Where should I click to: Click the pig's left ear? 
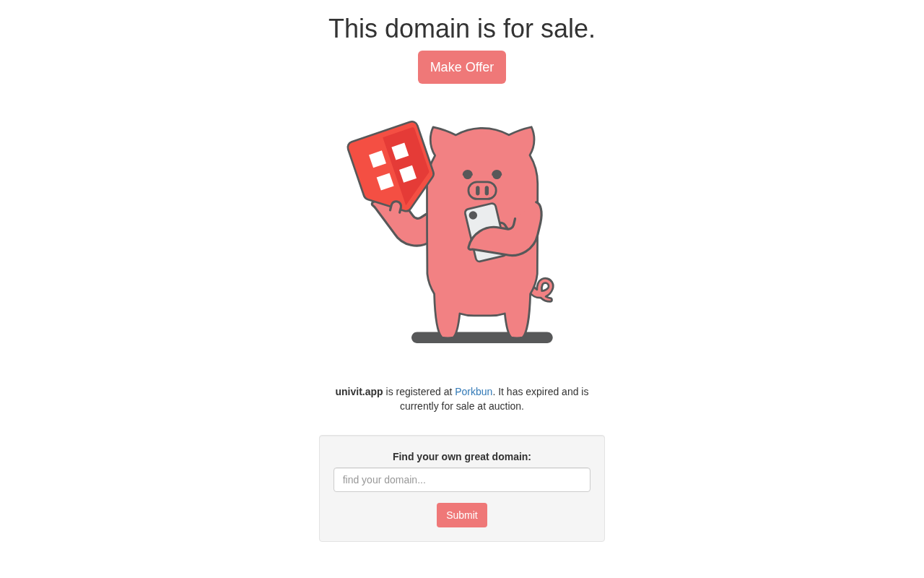440,142
